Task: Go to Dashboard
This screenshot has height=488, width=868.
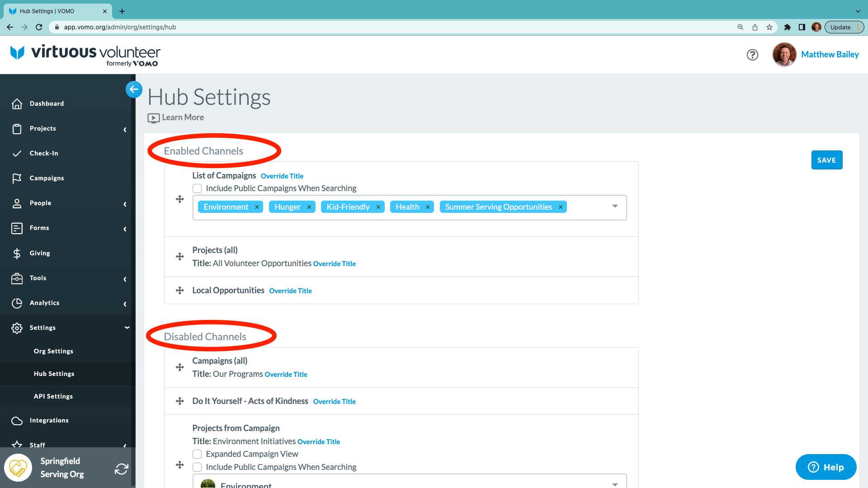Action: (47, 103)
